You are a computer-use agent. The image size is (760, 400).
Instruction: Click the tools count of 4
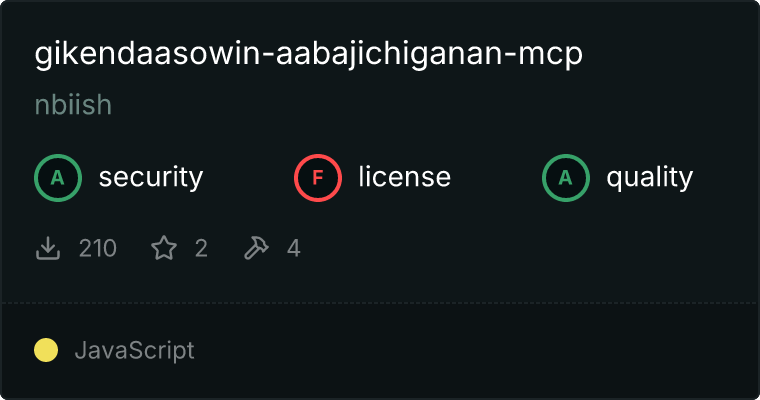(294, 248)
